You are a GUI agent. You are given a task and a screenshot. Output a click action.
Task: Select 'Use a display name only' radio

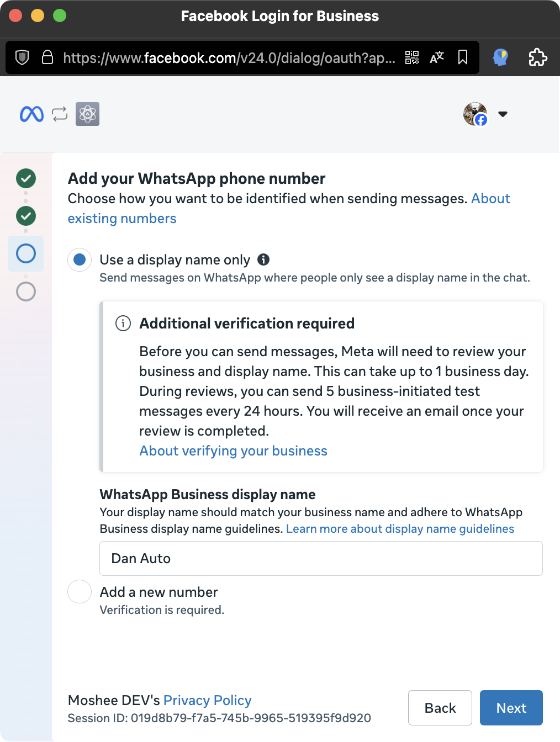80,259
